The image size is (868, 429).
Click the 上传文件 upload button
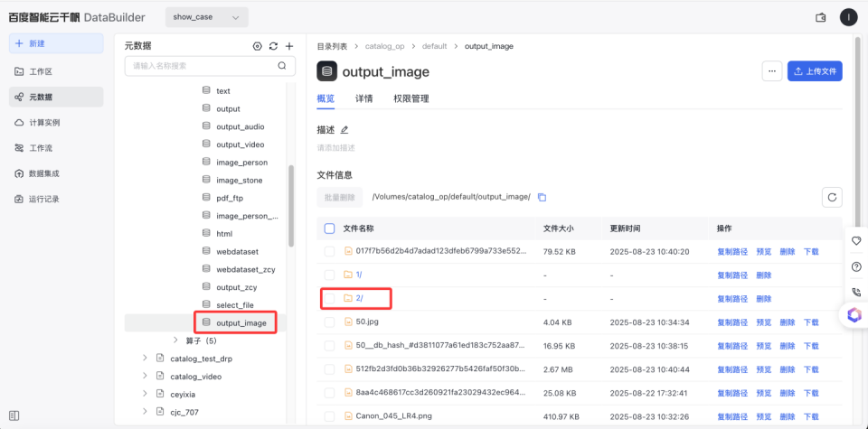coord(815,71)
